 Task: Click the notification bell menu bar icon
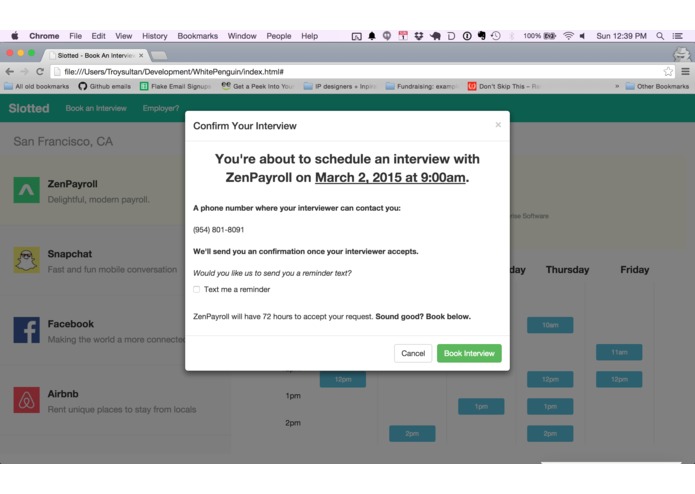click(372, 36)
